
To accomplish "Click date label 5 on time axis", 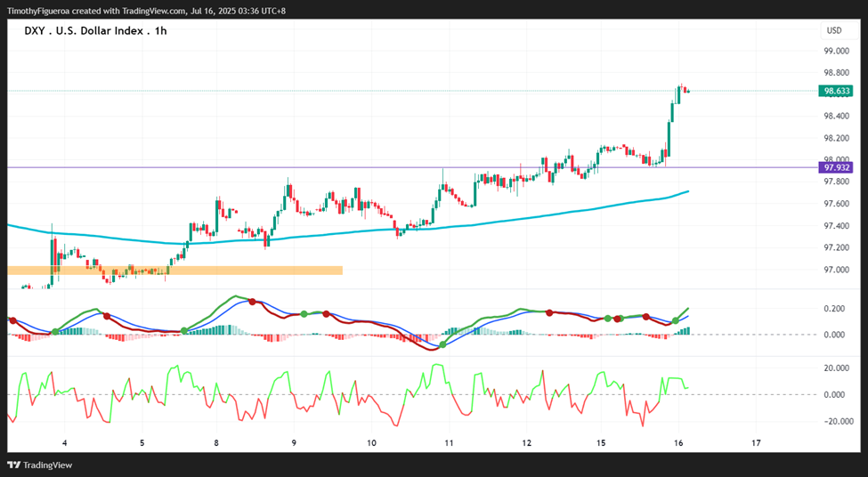I will tap(142, 443).
